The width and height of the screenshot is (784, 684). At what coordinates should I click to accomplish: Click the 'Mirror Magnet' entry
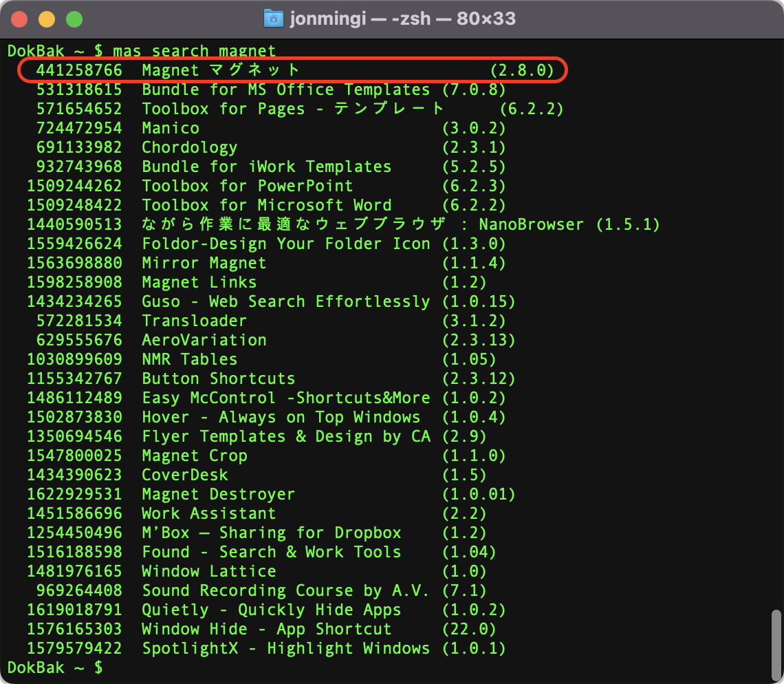pos(204,263)
